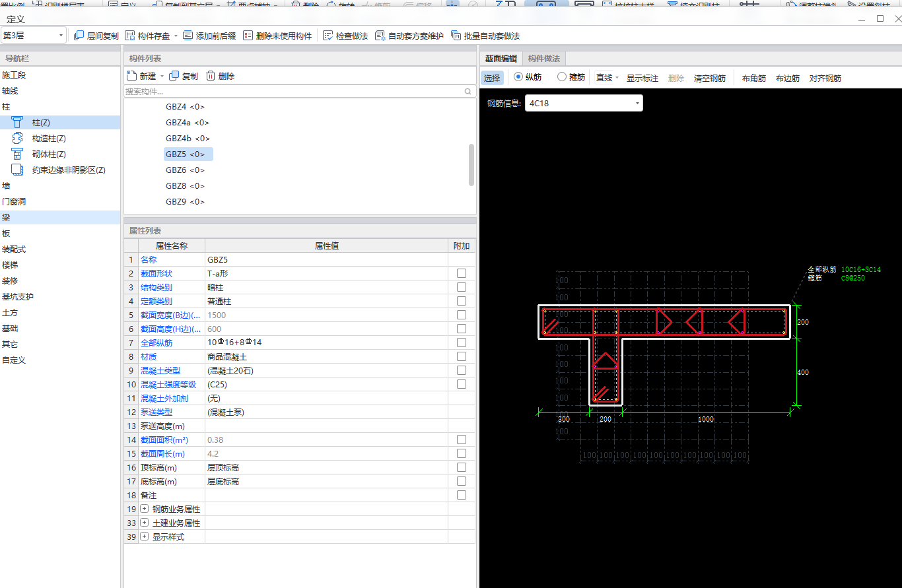902x588 pixels.
Task: Expand the 显示样式 group
Action: point(145,537)
